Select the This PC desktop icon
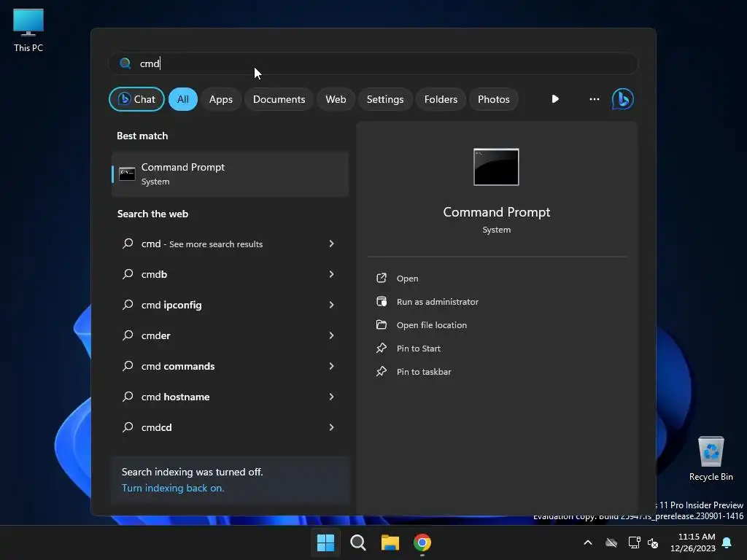 point(28,31)
